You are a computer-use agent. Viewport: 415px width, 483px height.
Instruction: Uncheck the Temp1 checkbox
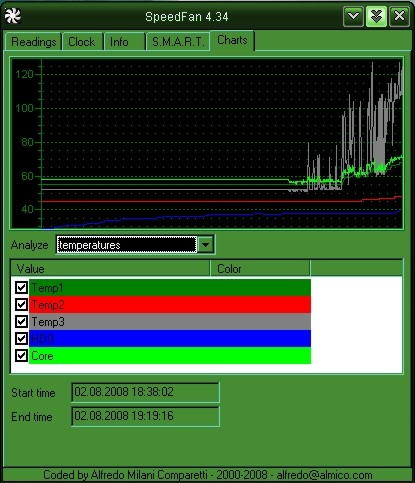click(22, 287)
